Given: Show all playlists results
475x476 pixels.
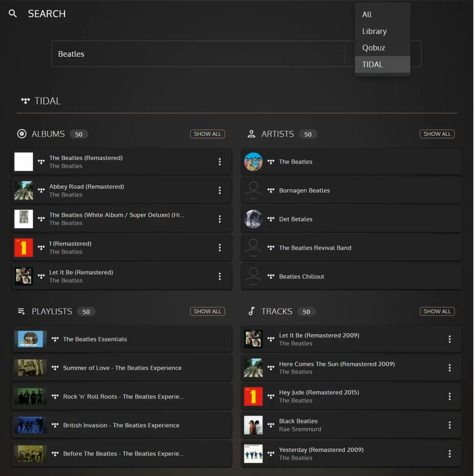Looking at the screenshot, I should (207, 311).
